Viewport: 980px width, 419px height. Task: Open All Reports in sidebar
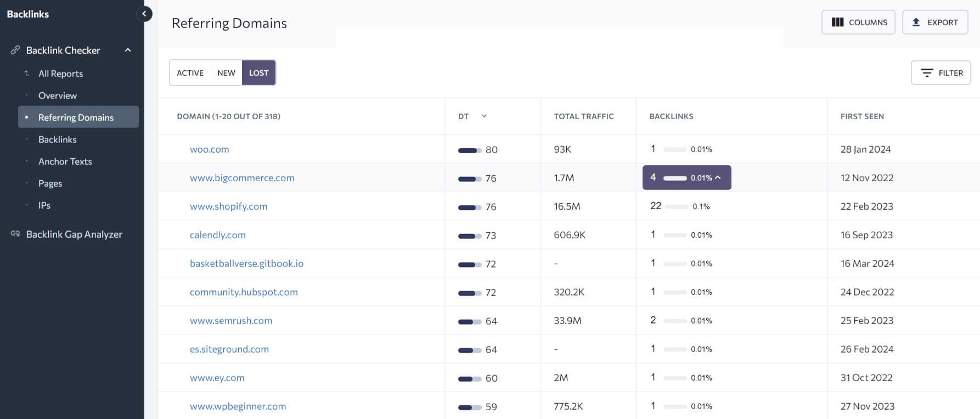coord(60,74)
